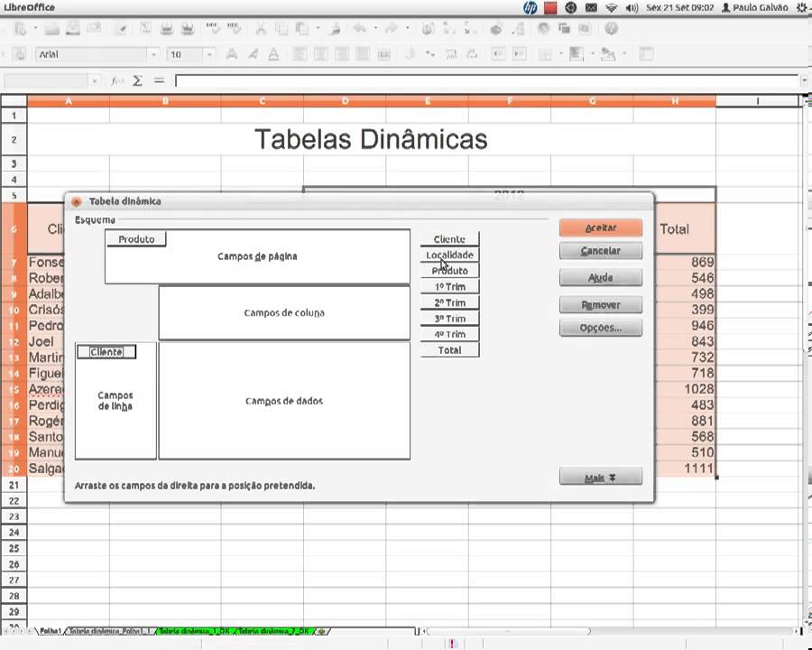Switch to Tabela dinâmica_Folha1_1 sheet tab
Screen dimensions: 812x650
[x=110, y=631]
